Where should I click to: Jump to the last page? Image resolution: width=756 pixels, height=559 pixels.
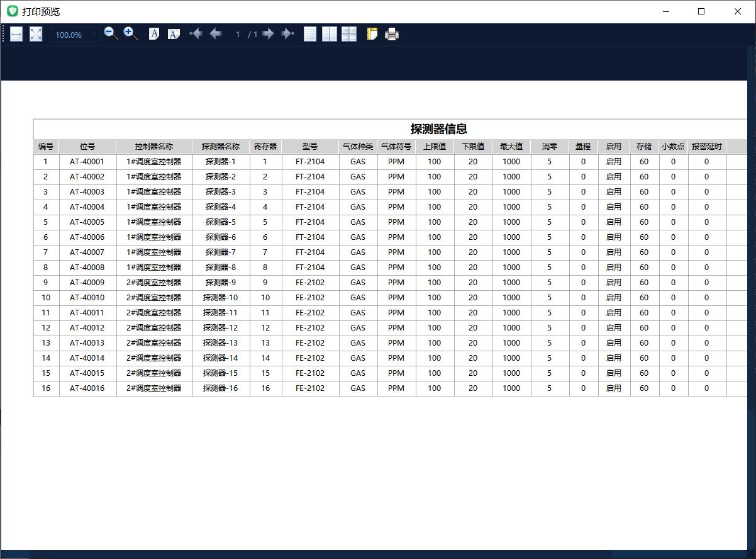(x=288, y=34)
